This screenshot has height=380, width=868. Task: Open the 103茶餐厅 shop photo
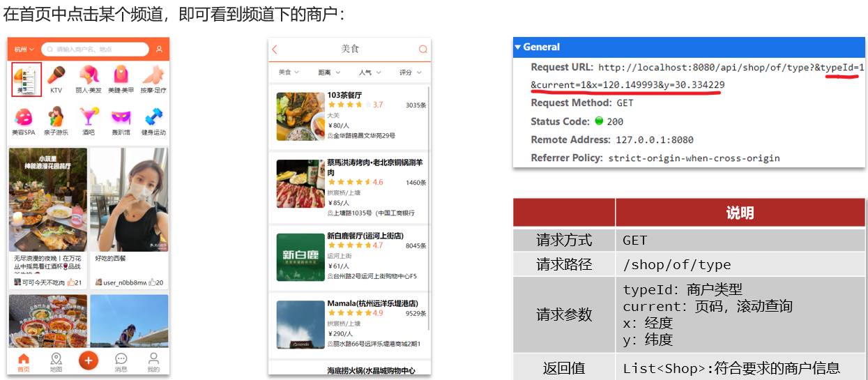coord(300,116)
